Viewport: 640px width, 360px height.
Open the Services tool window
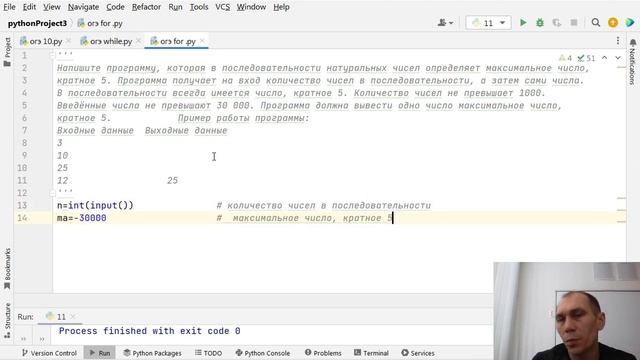pyautogui.click(x=418, y=353)
